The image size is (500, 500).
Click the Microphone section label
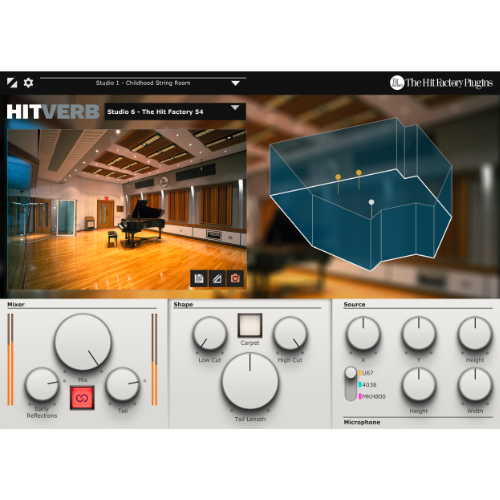pos(362,422)
